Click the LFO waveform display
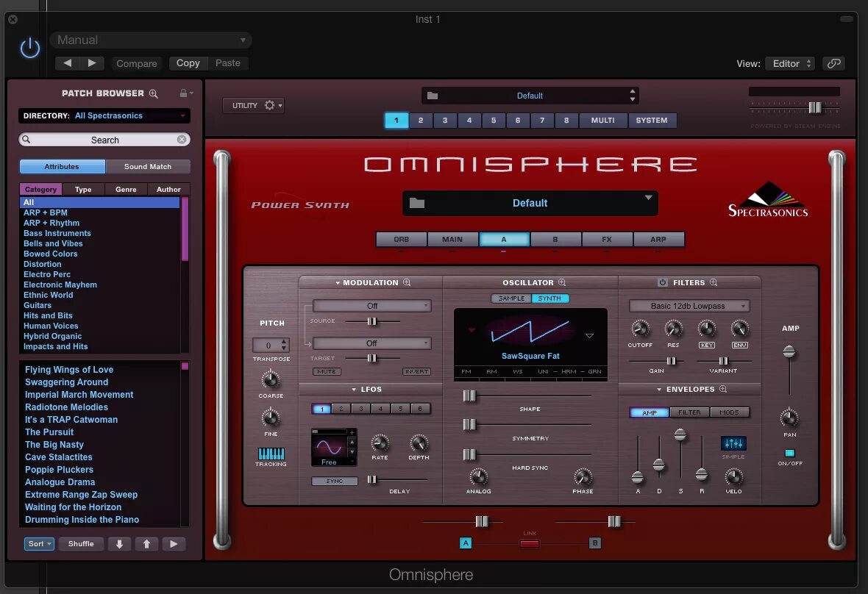This screenshot has height=594, width=868. point(330,447)
